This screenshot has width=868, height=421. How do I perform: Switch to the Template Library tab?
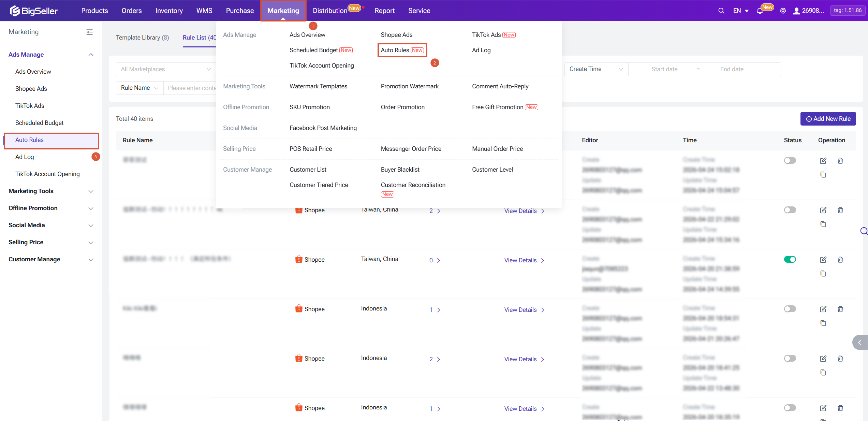(x=142, y=38)
